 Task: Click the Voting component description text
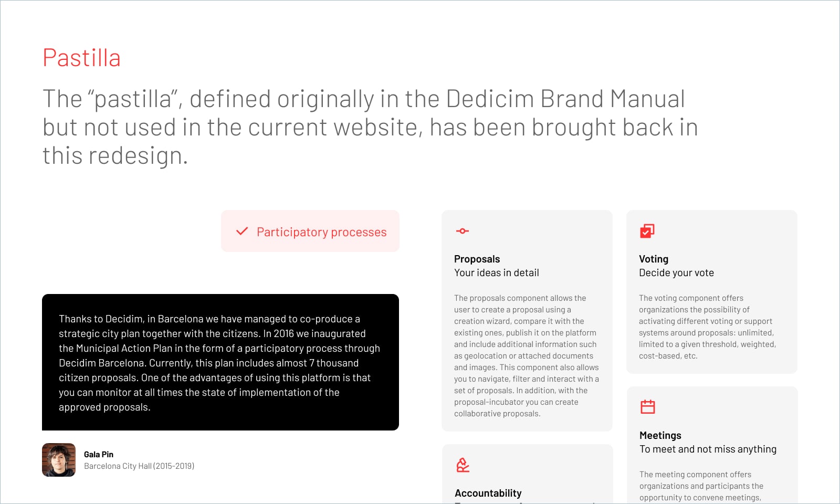[x=707, y=327]
